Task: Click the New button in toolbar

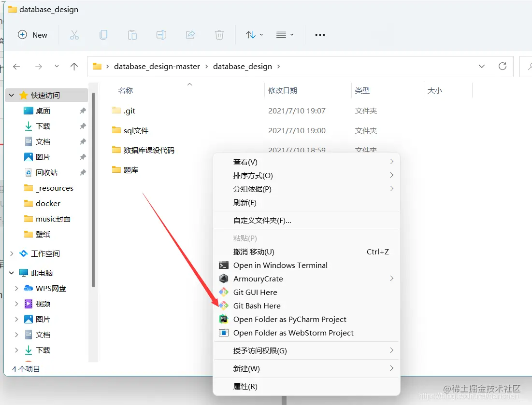Action: 32,35
